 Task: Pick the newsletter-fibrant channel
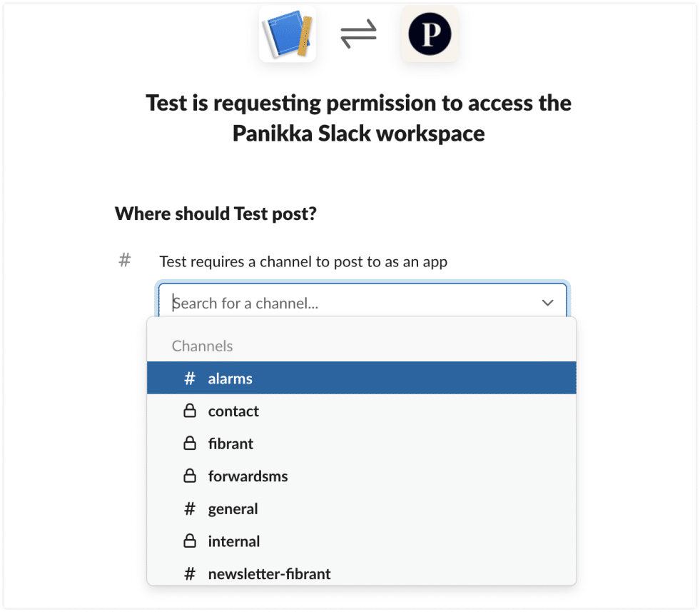tap(269, 573)
